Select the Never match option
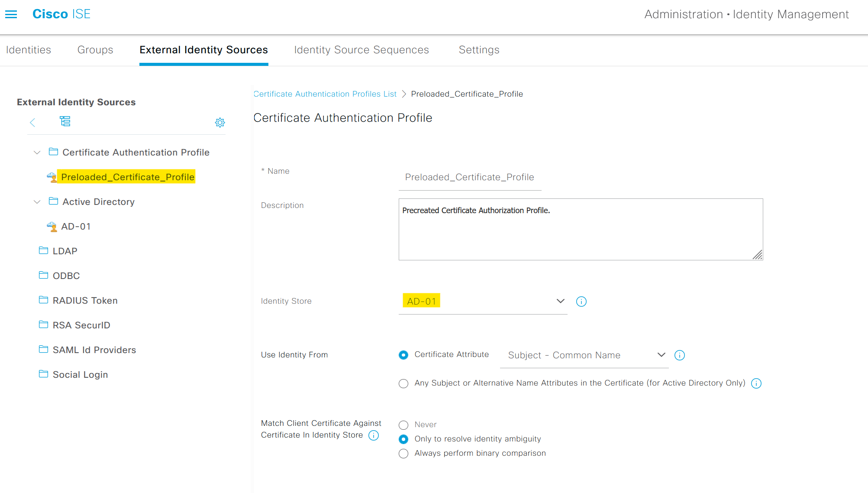 point(403,425)
